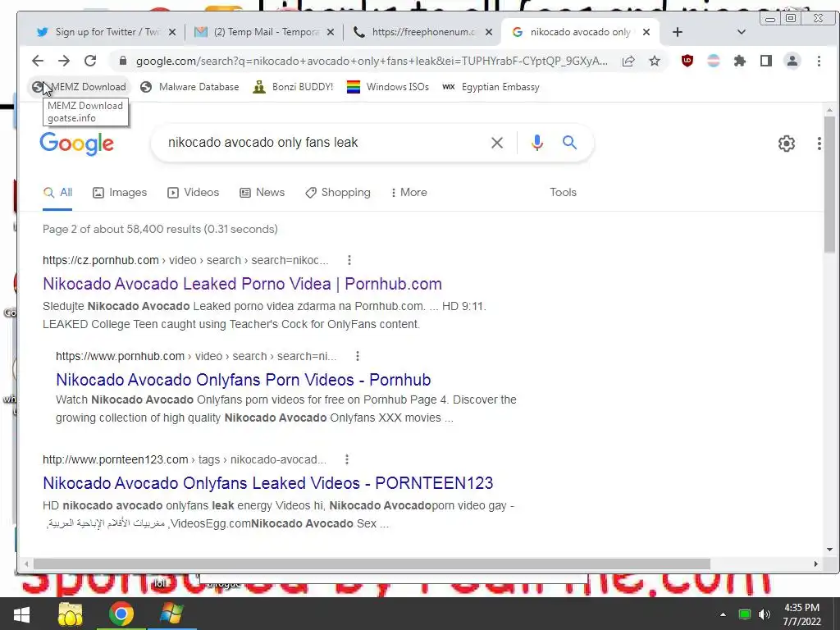840x630 pixels.
Task: Select the All results tab
Action: (58, 192)
